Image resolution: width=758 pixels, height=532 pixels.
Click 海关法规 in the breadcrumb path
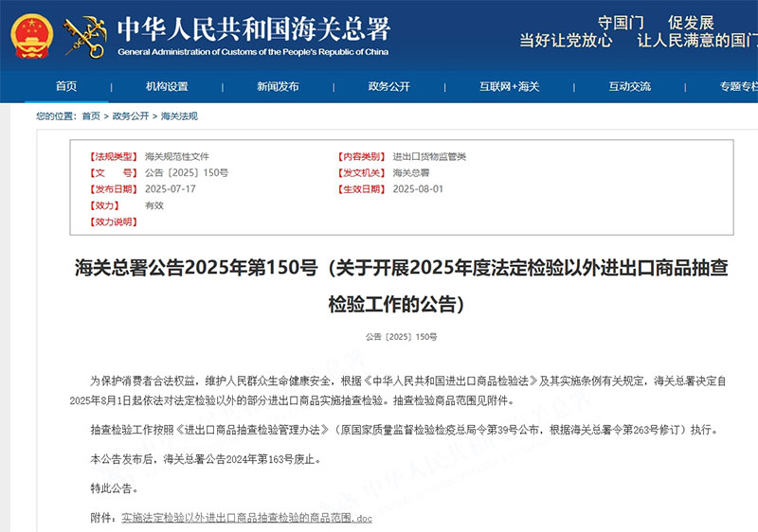[x=179, y=116]
